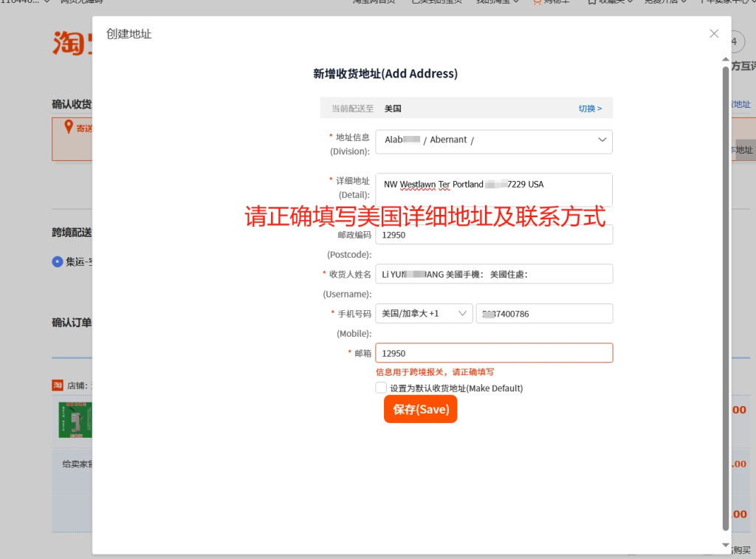Click the 邮箱 email input field
This screenshot has width=756, height=559.
[x=493, y=353]
